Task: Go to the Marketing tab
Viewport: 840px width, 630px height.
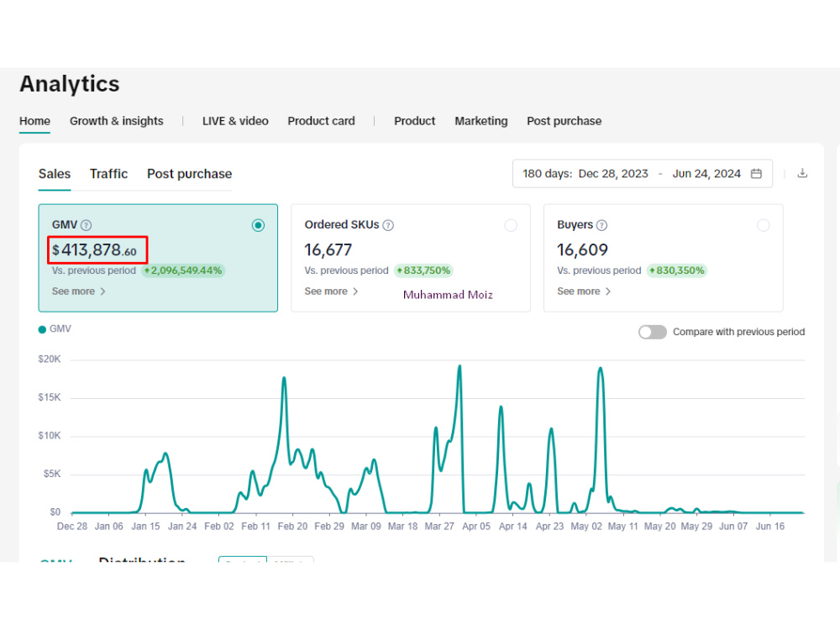Action: click(x=481, y=121)
